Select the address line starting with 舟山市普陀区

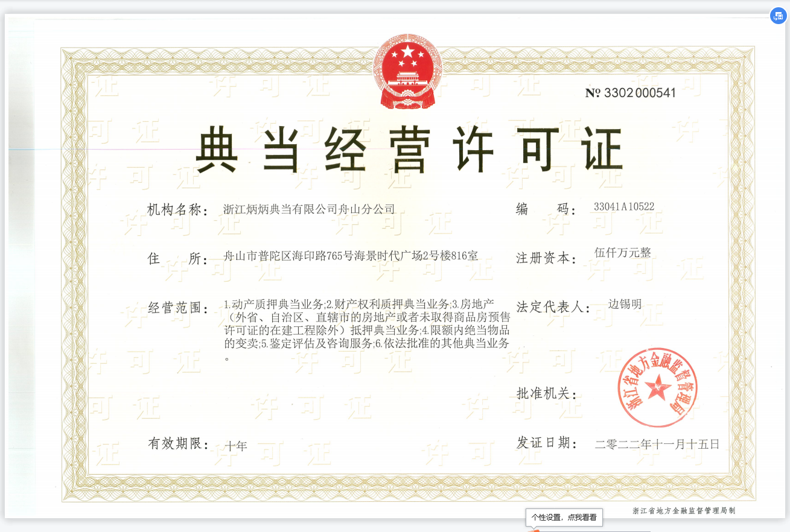(351, 256)
